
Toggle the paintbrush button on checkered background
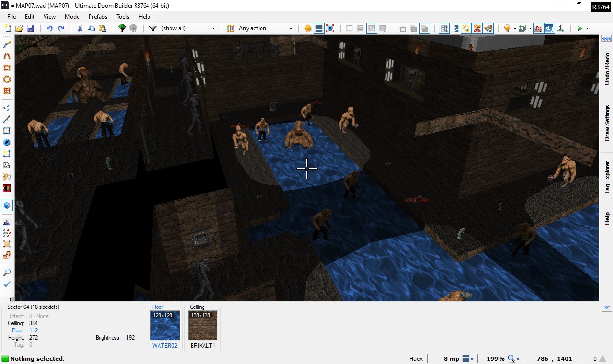coord(488,28)
